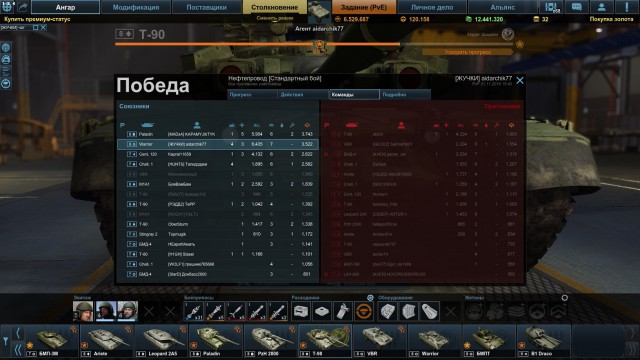The width and height of the screenshot is (640, 360).
Task: Select the fire extinguisher consumable slot
Action: [x=343, y=311]
